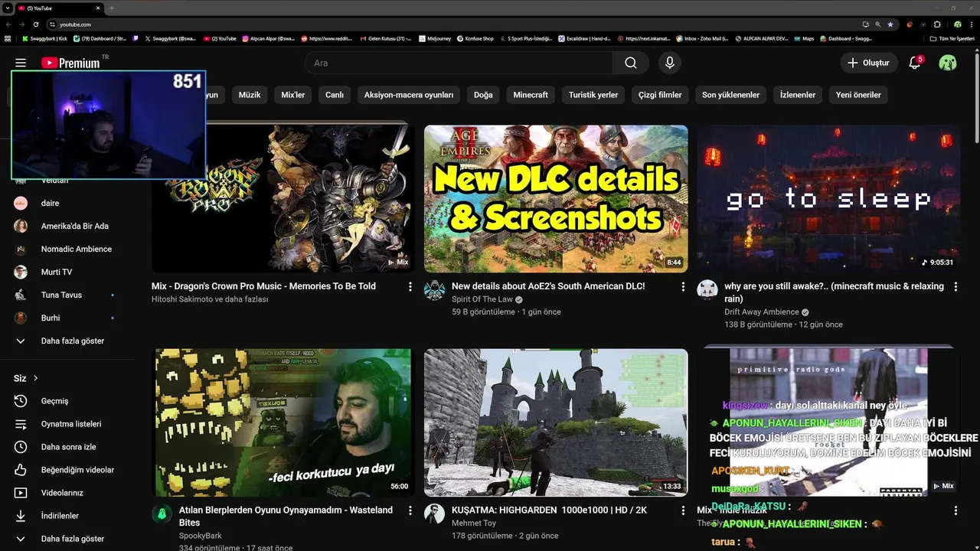This screenshot has height=551, width=980.
Task: Select the Son yüklenenler filter chip
Action: coord(730,95)
